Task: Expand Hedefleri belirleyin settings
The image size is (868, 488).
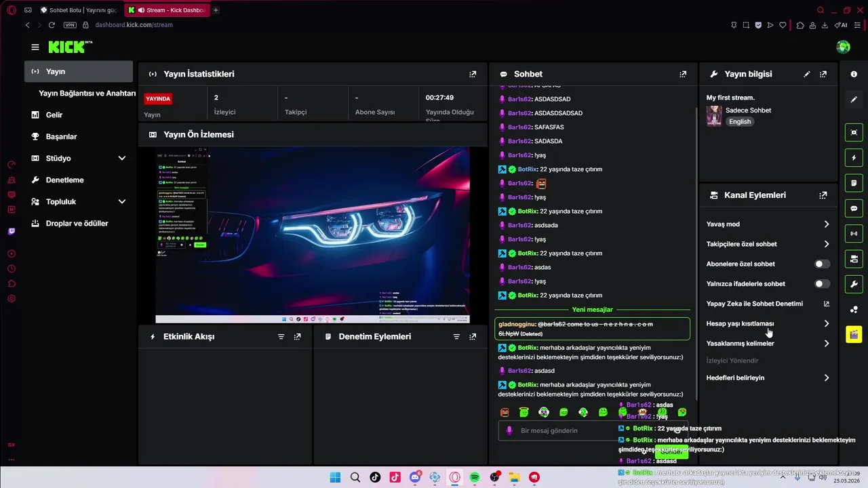Action: point(827,378)
